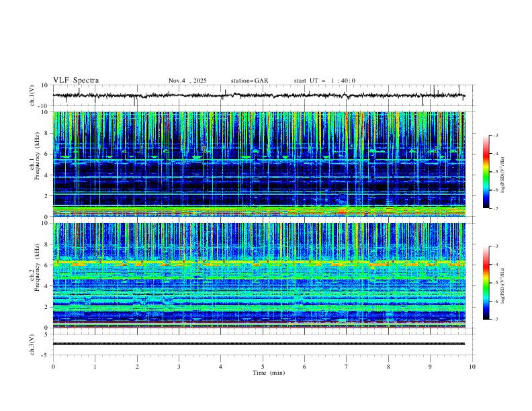Click the "station=GAK" label

point(250,81)
